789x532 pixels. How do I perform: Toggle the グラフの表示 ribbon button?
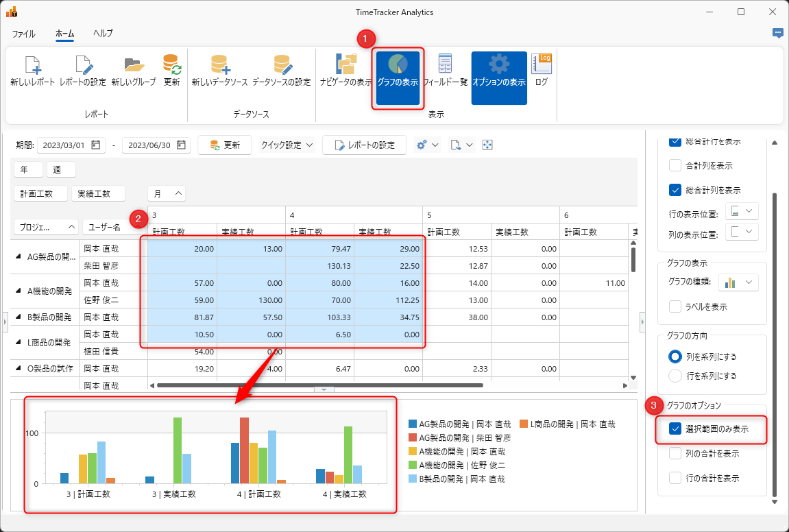click(398, 77)
